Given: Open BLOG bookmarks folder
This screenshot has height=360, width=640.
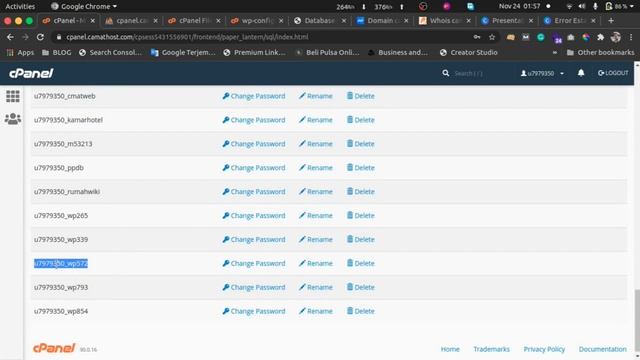Looking at the screenshot, I should tap(57, 52).
